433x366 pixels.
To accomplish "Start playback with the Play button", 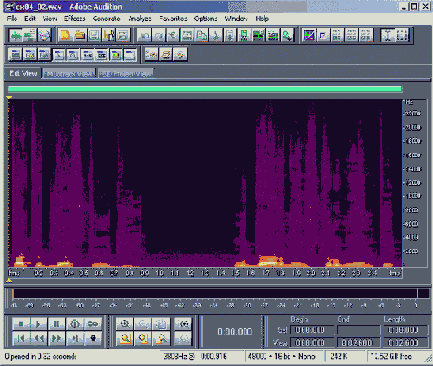I will coord(39,324).
